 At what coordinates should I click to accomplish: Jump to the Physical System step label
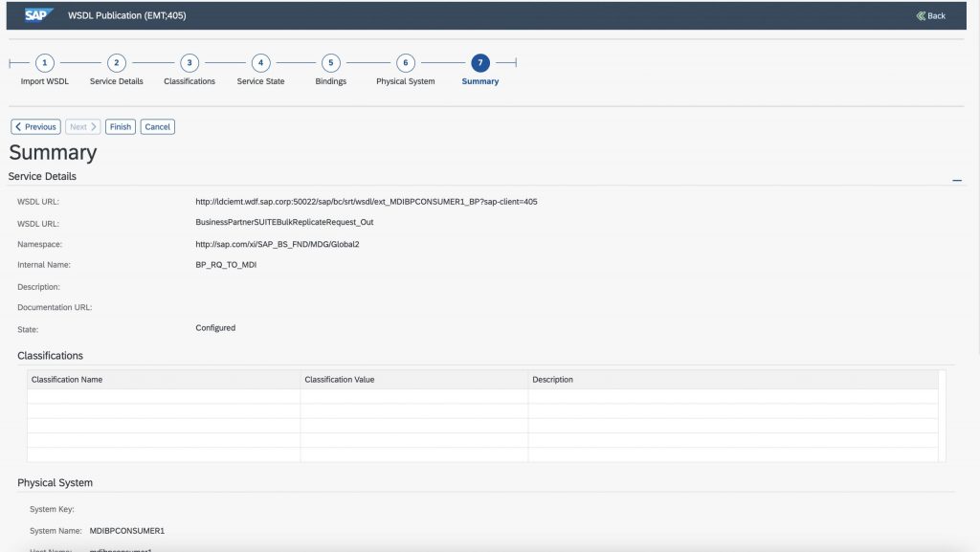tap(406, 81)
